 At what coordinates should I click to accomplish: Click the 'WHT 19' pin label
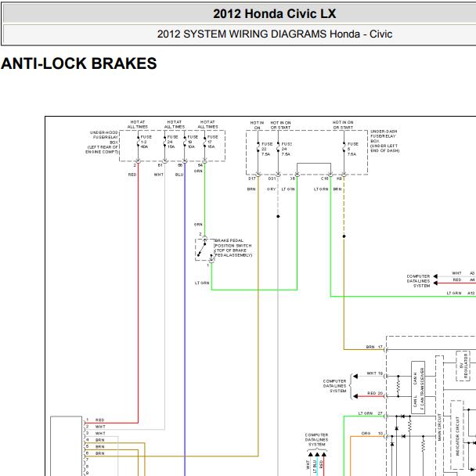coord(374,373)
